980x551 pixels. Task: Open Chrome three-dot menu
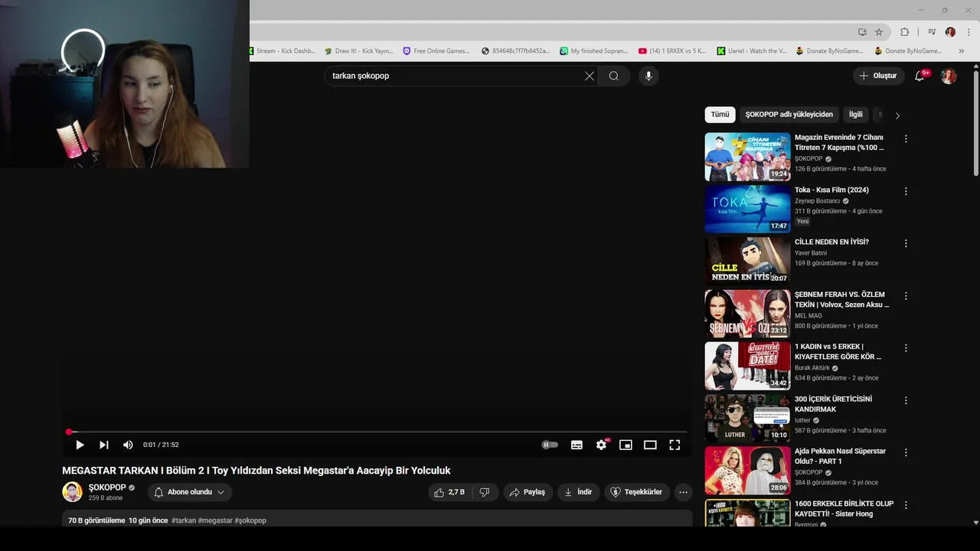(x=969, y=32)
